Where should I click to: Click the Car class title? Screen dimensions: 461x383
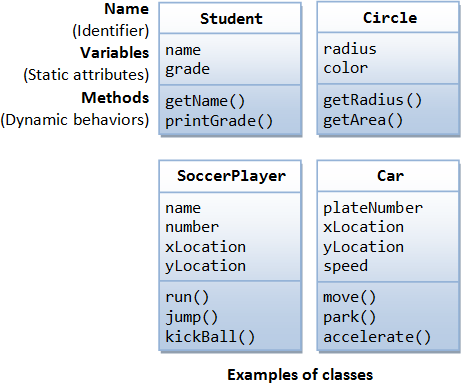tap(390, 175)
